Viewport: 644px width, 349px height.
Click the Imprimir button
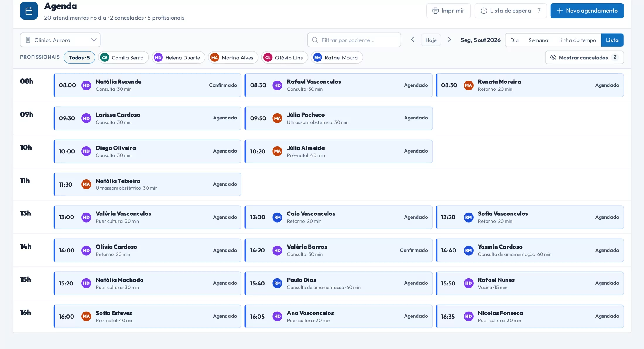(x=448, y=11)
